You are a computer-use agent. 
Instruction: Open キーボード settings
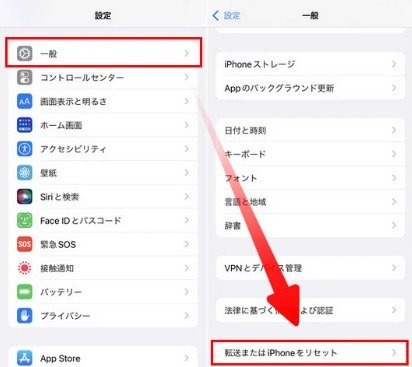coord(310,154)
